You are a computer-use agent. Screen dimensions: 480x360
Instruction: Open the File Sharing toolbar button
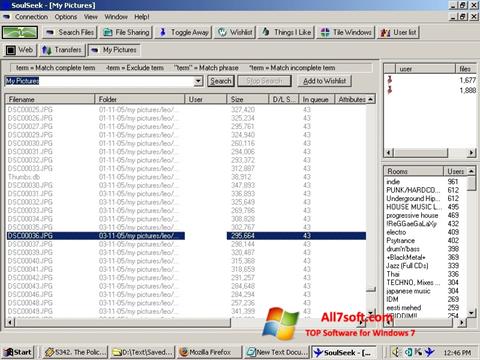tap(126, 32)
